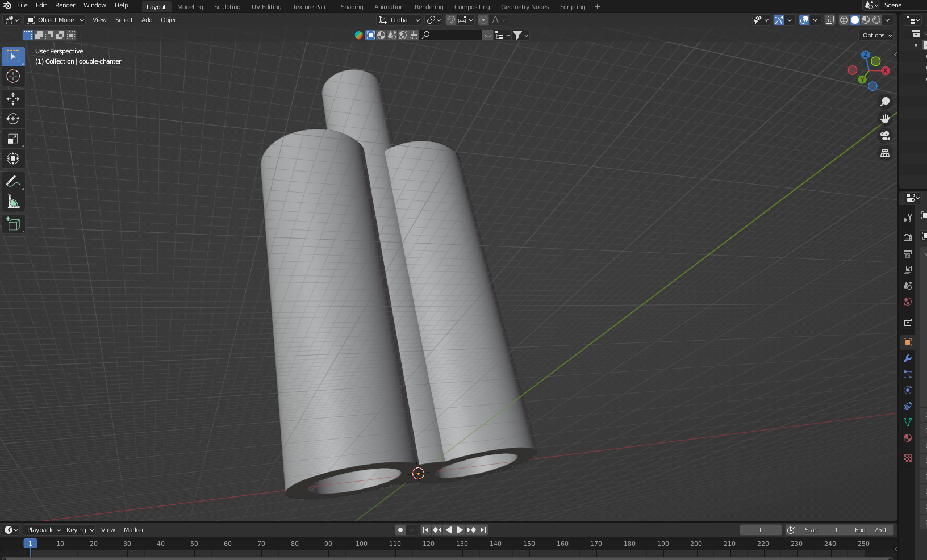Open the Object Mode dropdown
927x560 pixels.
(x=55, y=20)
